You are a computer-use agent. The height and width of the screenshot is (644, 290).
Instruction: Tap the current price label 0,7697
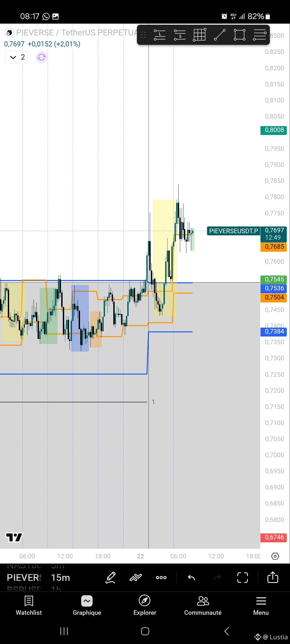point(274,234)
